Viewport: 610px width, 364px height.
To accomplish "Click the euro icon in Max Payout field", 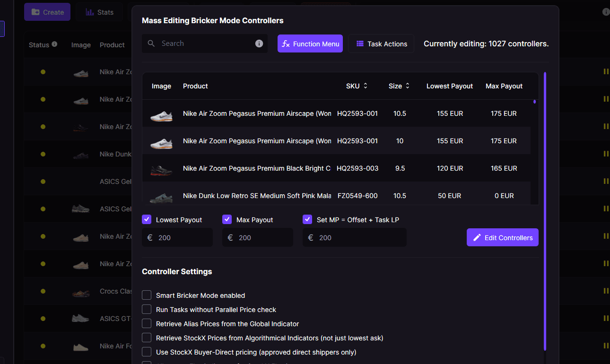I will (230, 238).
